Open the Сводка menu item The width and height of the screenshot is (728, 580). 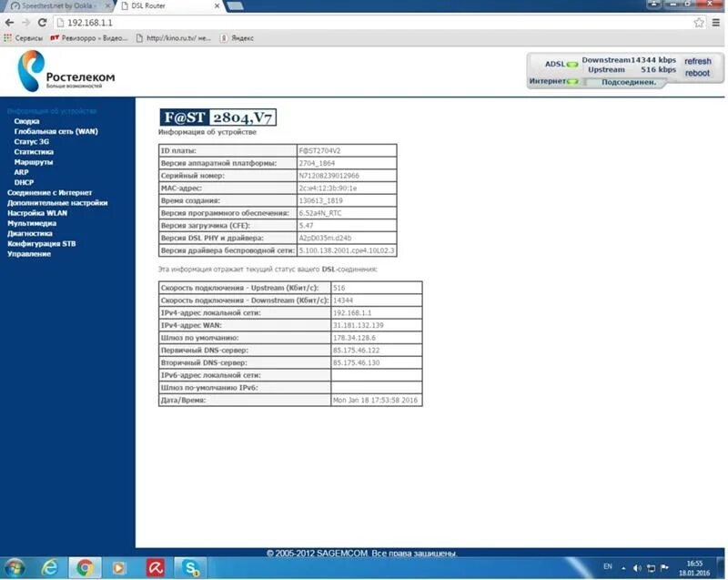26,121
